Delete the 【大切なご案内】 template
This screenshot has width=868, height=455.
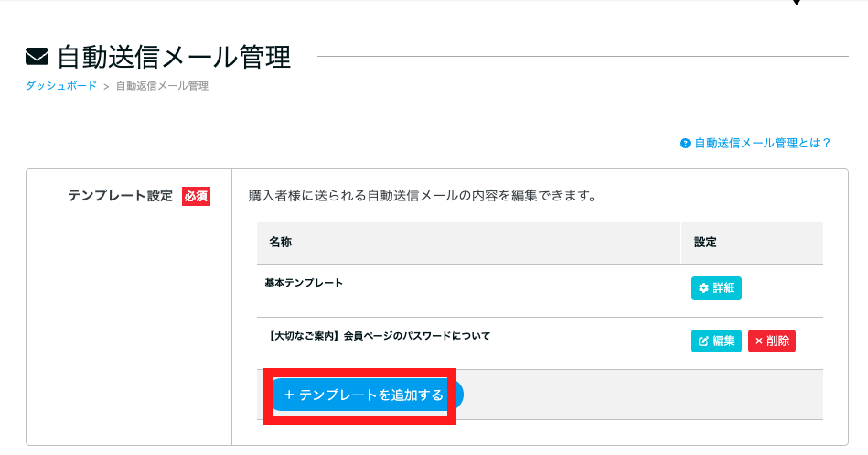[772, 341]
